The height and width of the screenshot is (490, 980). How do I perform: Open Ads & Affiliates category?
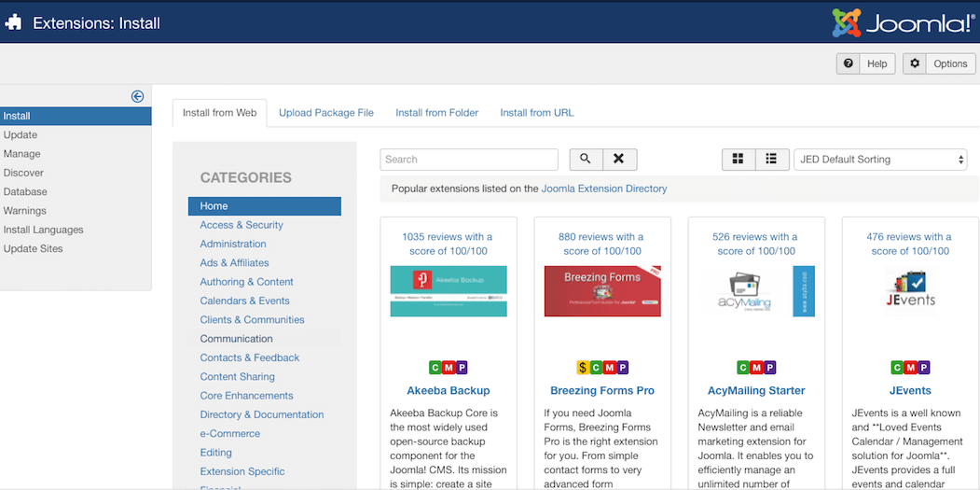click(x=234, y=263)
